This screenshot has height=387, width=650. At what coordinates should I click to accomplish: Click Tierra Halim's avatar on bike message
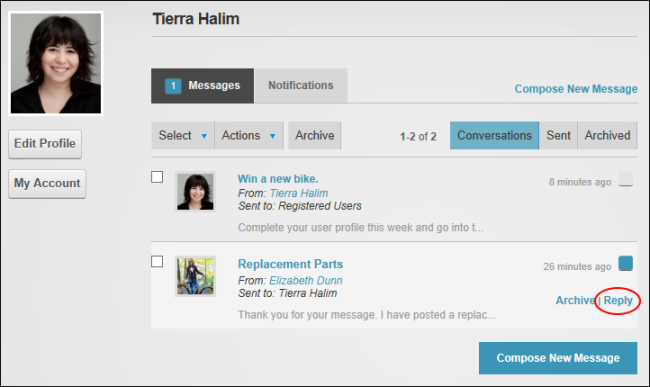pos(195,192)
